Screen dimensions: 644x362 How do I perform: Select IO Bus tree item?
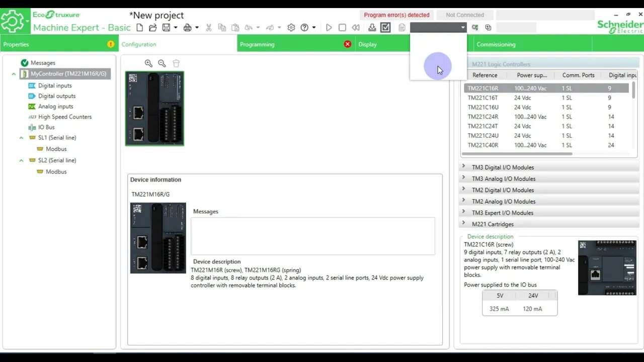click(x=46, y=127)
